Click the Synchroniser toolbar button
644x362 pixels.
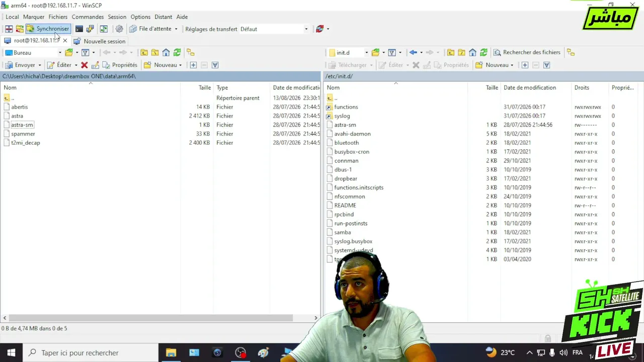coord(48,29)
